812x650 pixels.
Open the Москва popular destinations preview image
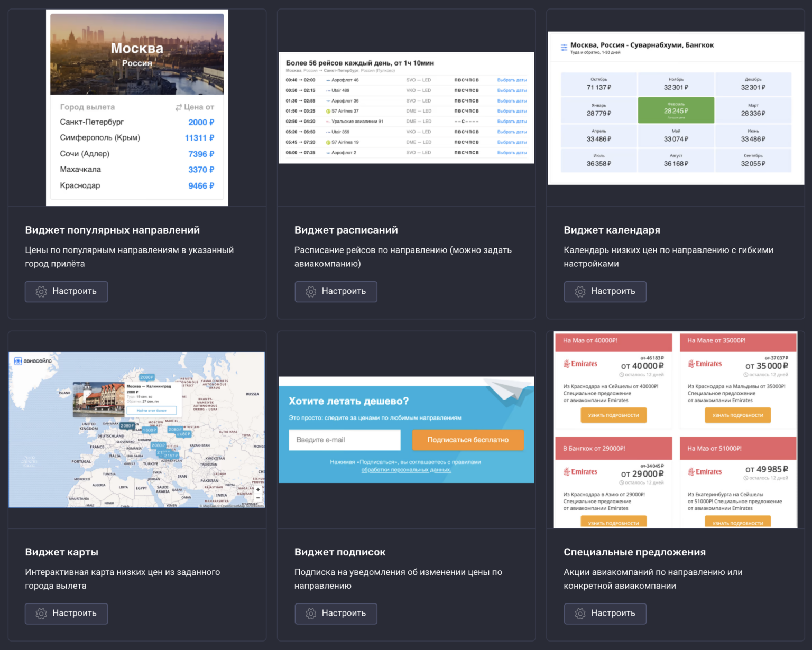coord(137,54)
